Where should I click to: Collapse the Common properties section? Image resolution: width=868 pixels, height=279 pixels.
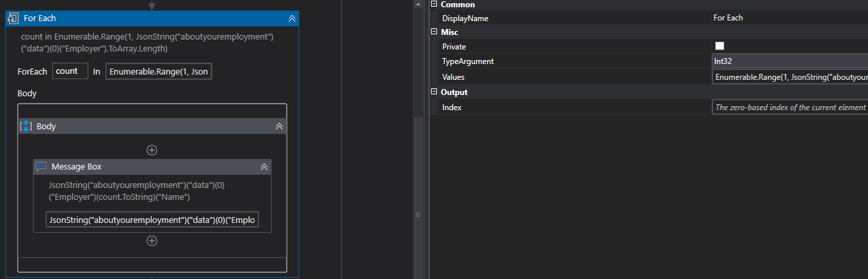point(434,5)
